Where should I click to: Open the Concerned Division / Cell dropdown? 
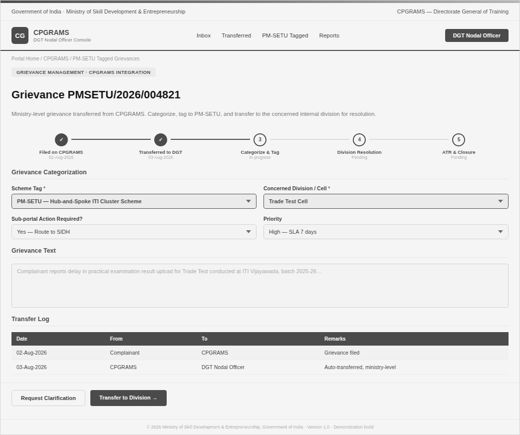click(x=386, y=201)
